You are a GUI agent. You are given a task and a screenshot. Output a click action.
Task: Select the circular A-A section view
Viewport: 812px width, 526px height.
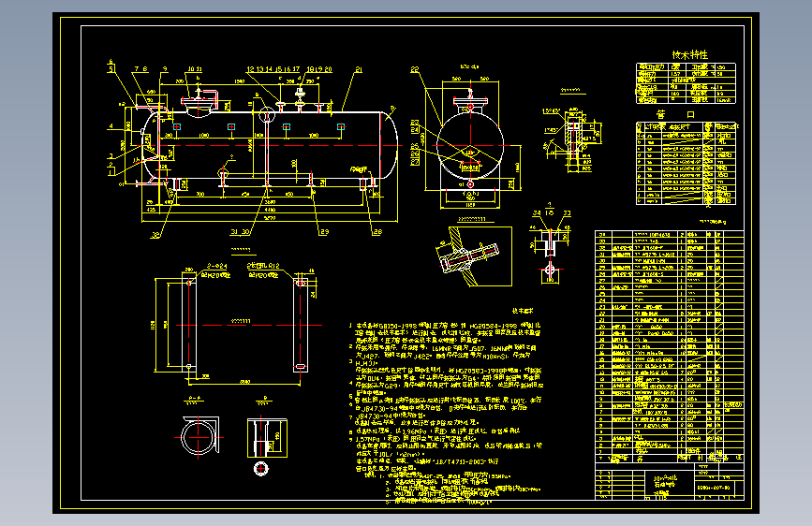pyautogui.click(x=199, y=437)
